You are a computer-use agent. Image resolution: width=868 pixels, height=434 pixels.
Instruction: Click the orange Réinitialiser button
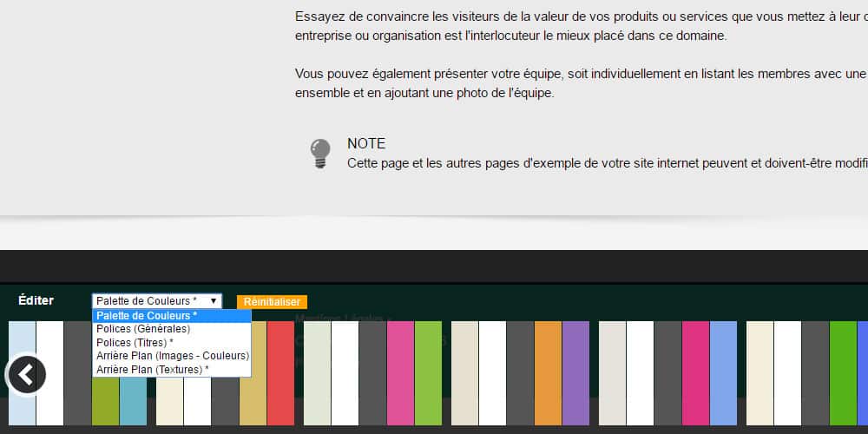tap(272, 302)
